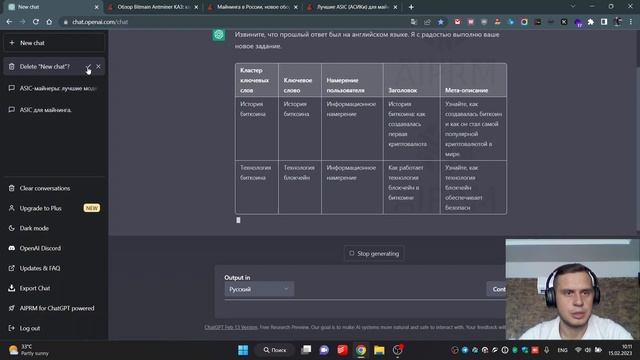This screenshot has height=360, width=640.
Task: Open Windows Start menu
Action: (x=243, y=350)
